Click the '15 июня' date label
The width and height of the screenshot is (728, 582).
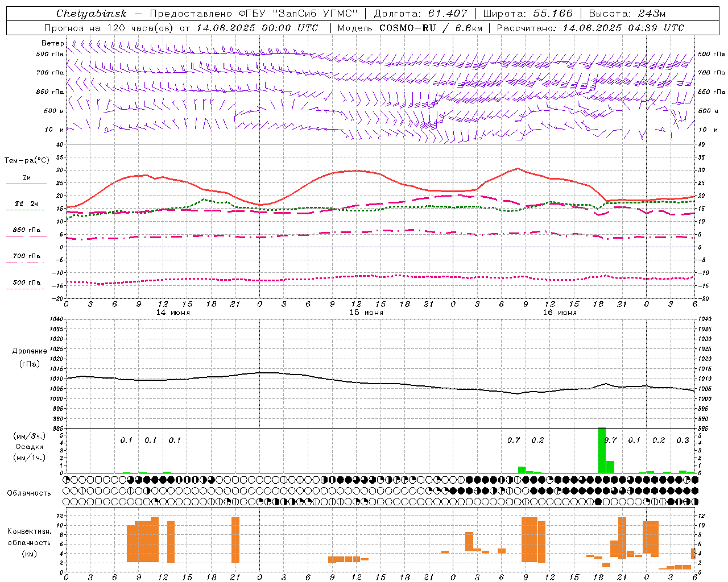pyautogui.click(x=366, y=313)
